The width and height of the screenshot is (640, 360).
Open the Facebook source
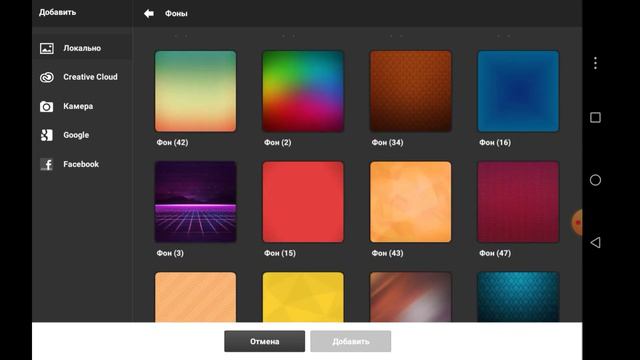coord(82,164)
